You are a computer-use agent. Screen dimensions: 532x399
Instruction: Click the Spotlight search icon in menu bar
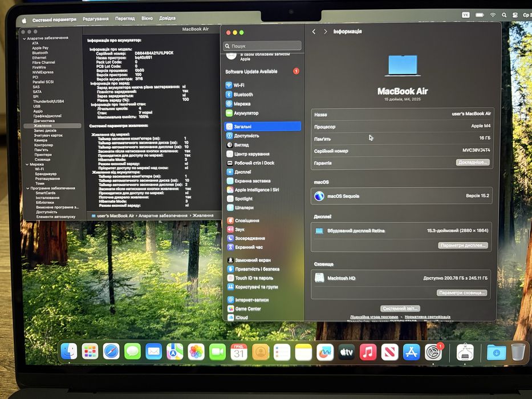[504, 15]
